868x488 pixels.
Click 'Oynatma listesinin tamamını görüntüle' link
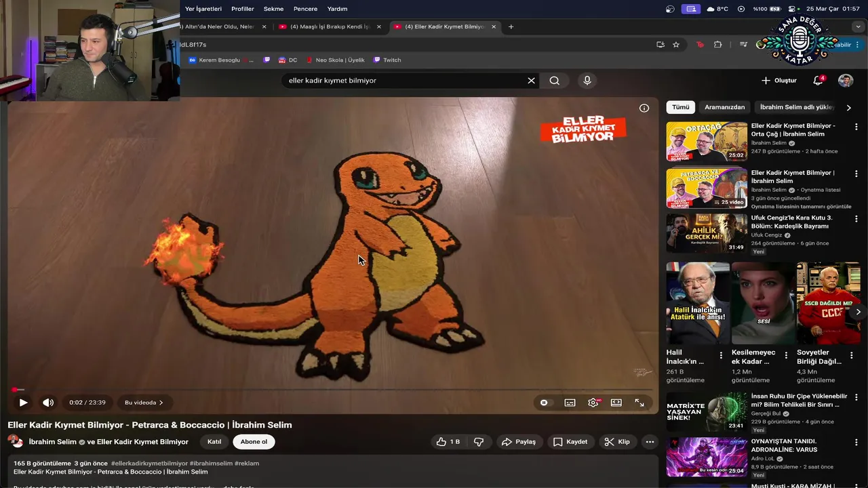click(801, 207)
